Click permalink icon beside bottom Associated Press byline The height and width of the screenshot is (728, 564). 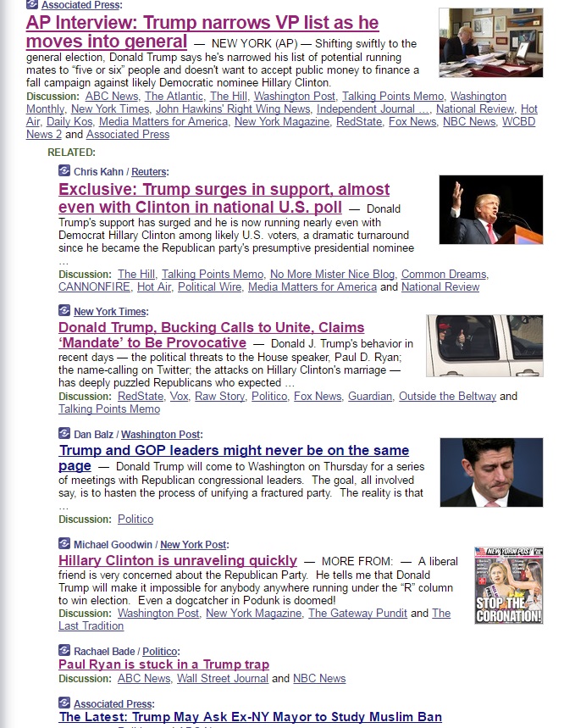tap(64, 703)
